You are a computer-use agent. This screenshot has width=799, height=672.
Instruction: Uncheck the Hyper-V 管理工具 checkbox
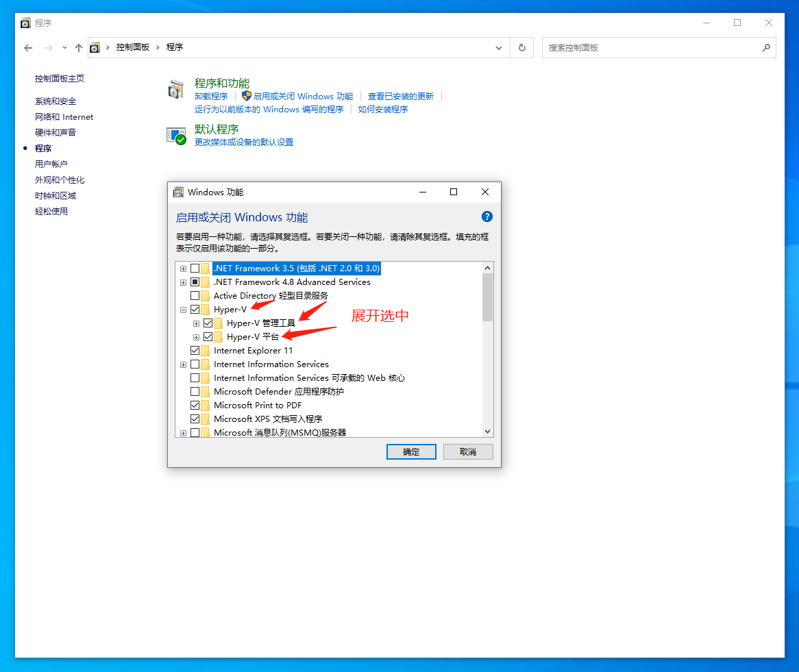[x=208, y=323]
